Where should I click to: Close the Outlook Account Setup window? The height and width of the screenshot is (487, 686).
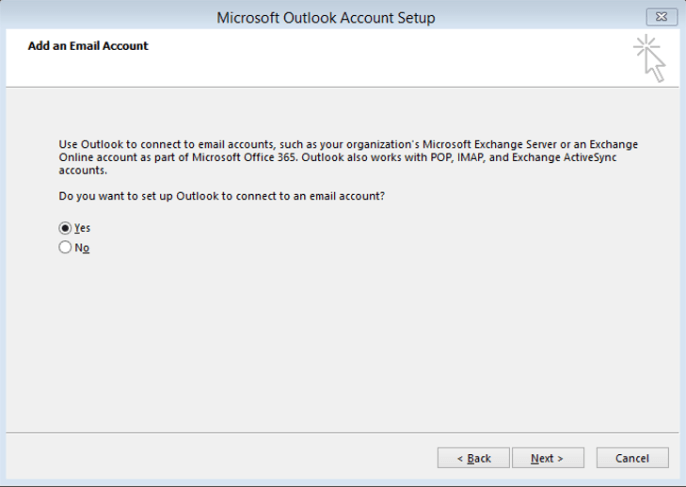coord(659,17)
